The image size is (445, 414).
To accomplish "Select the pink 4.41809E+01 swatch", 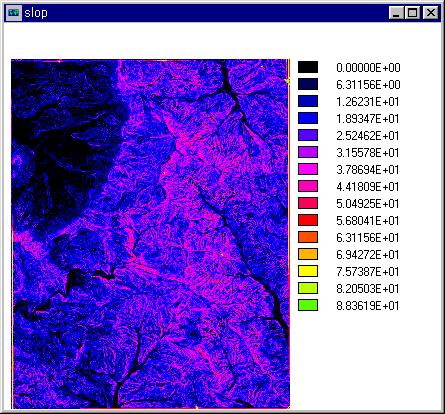I will pos(308,186).
